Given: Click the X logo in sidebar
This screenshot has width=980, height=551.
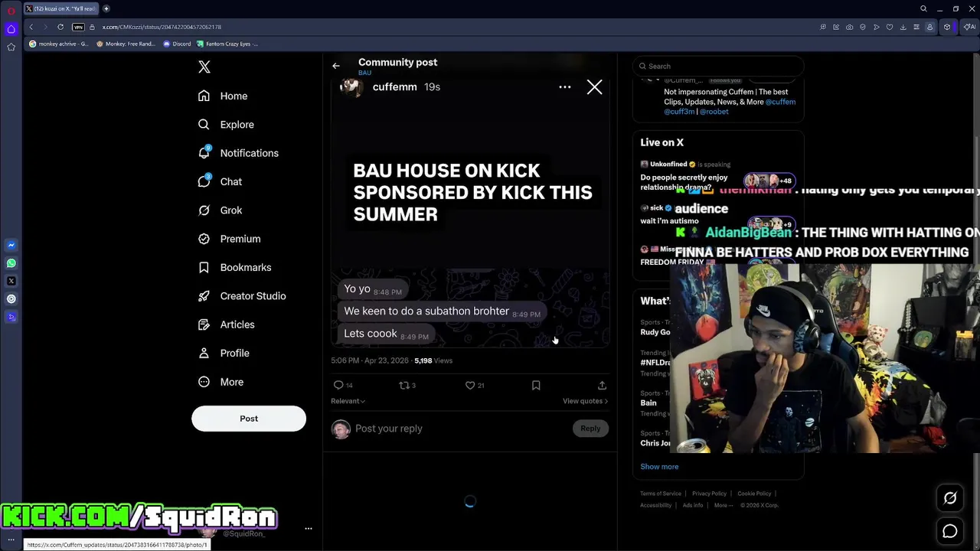Looking at the screenshot, I should (204, 67).
